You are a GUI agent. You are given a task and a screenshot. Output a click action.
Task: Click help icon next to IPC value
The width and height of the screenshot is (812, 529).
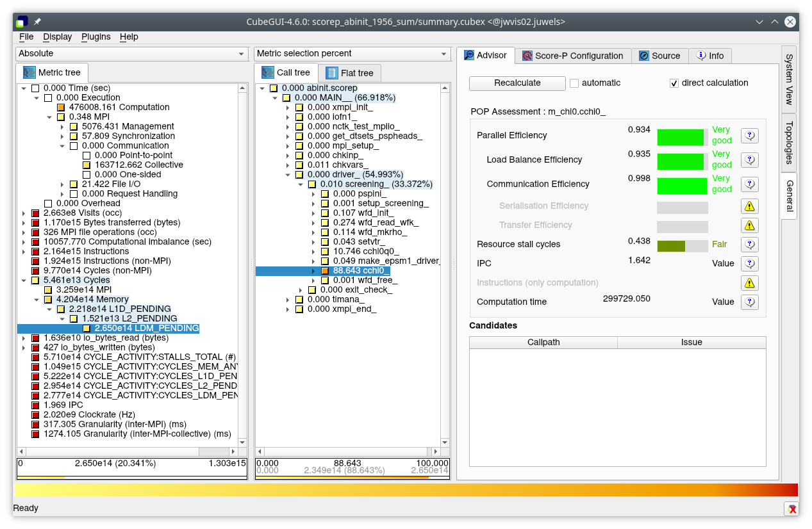749,264
